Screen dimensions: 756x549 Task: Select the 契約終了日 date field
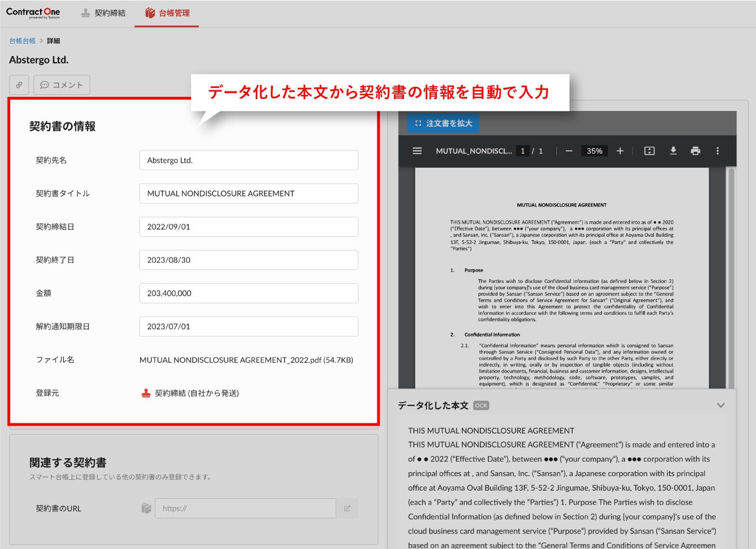[249, 260]
